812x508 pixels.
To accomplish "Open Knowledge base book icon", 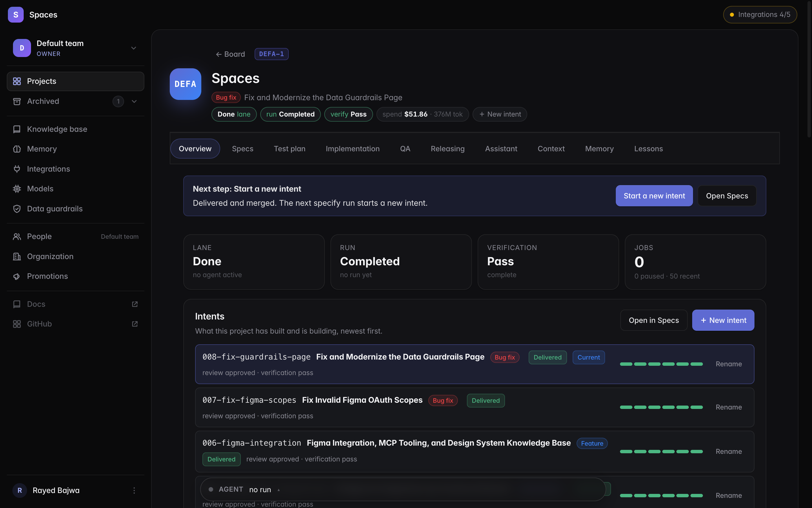I will click(17, 129).
